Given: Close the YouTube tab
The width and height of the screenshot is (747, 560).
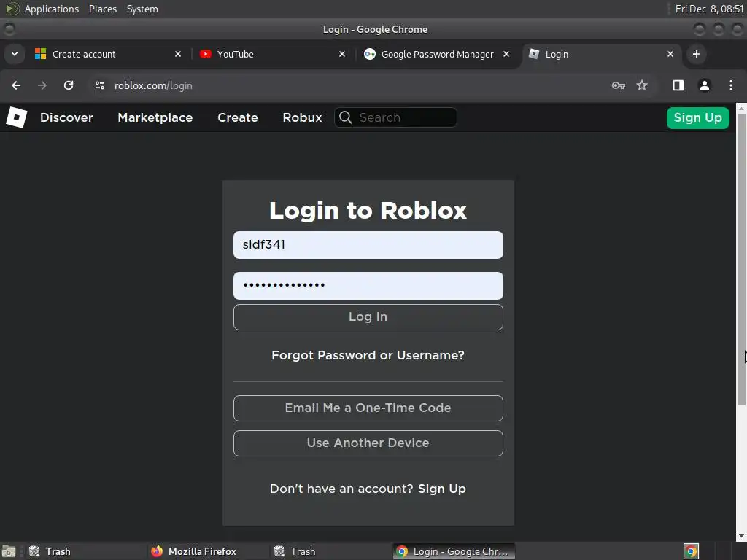Looking at the screenshot, I should [342, 54].
